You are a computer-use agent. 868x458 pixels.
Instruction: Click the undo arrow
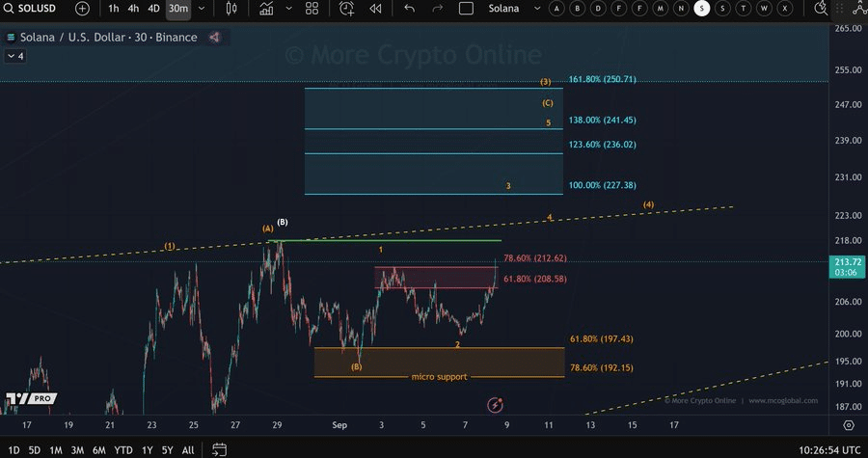[x=410, y=9]
